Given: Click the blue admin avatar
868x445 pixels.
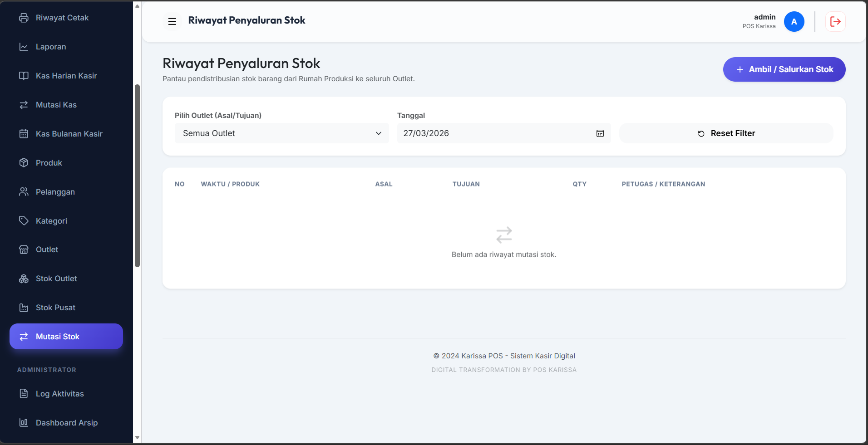Looking at the screenshot, I should click(794, 22).
